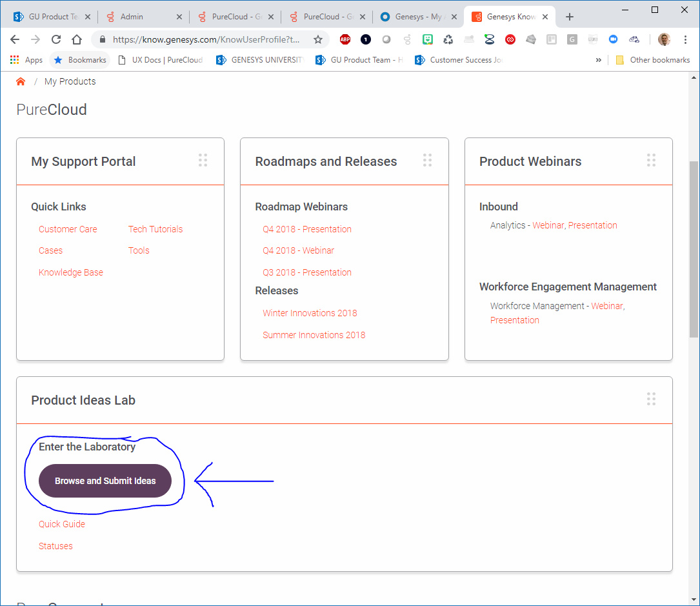Grab the Product Webinars drag handle
The width and height of the screenshot is (700, 606).
(652, 160)
